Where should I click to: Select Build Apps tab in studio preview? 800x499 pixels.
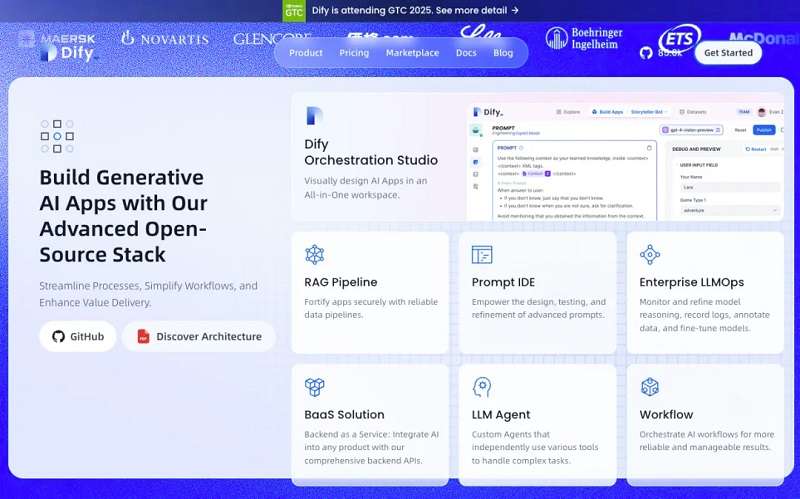pos(607,112)
